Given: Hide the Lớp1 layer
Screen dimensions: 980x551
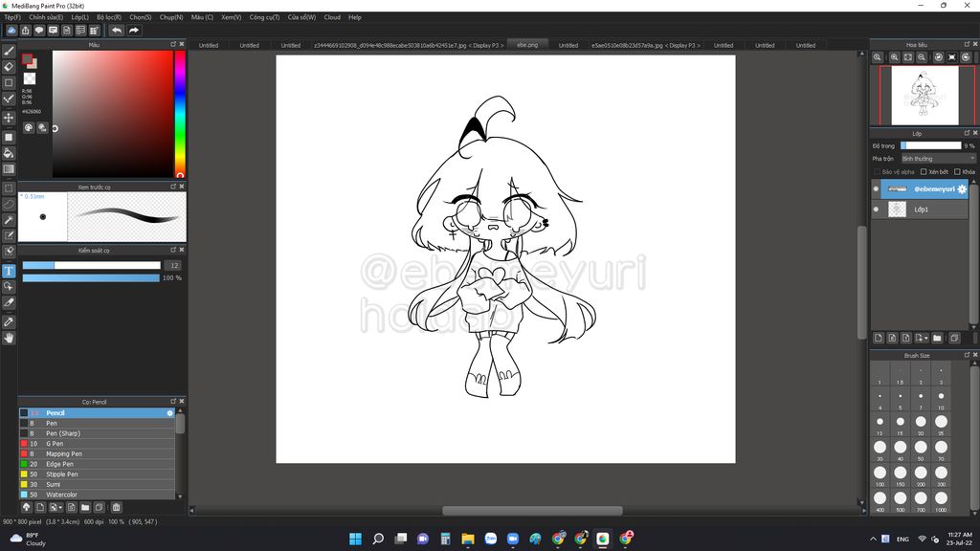Looking at the screenshot, I should (x=876, y=209).
